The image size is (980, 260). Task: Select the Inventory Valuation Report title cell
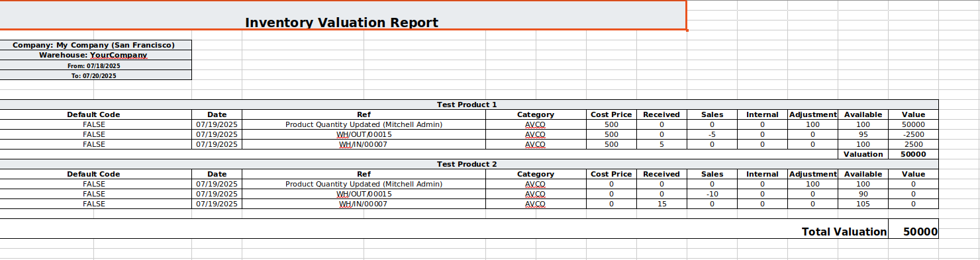[x=342, y=15]
